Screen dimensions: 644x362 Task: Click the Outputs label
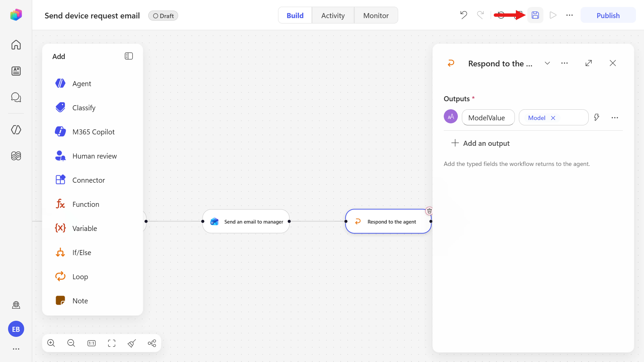pyautogui.click(x=457, y=99)
